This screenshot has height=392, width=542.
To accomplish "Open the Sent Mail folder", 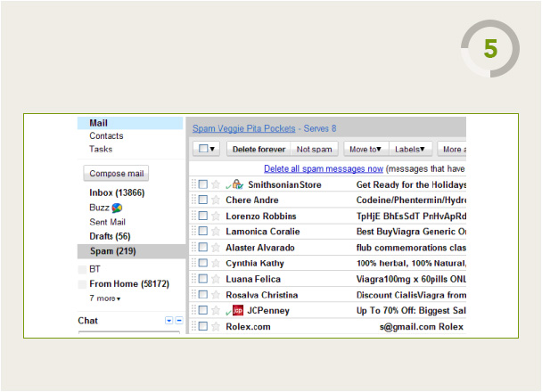I will (x=107, y=222).
